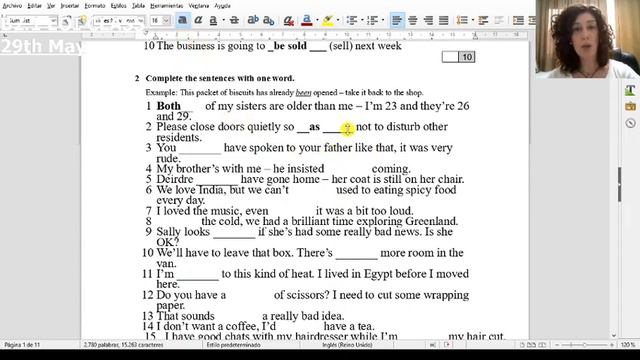
Task: Update selected style icon
Action: coord(67,20)
